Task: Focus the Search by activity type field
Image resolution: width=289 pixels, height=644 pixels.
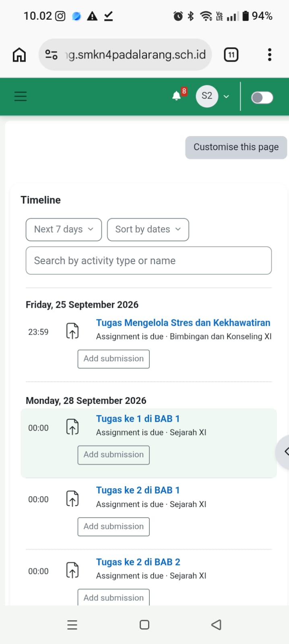Action: pos(149,261)
